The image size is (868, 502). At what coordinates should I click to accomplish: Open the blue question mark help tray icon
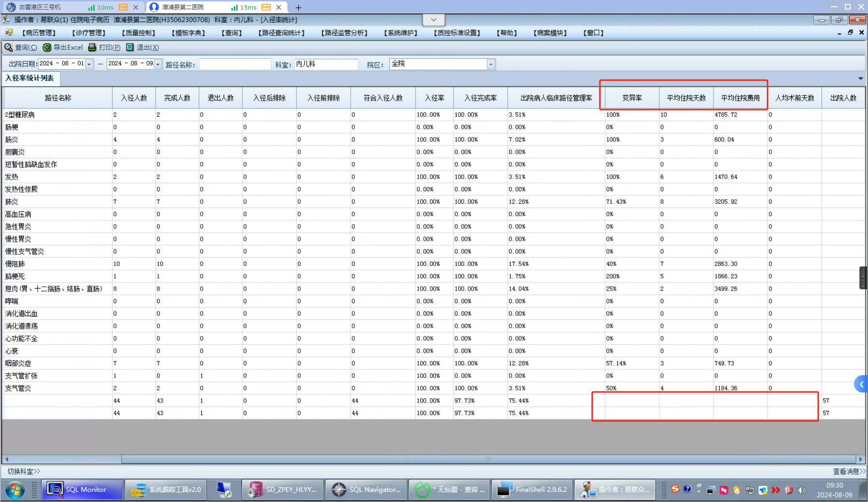tap(687, 489)
